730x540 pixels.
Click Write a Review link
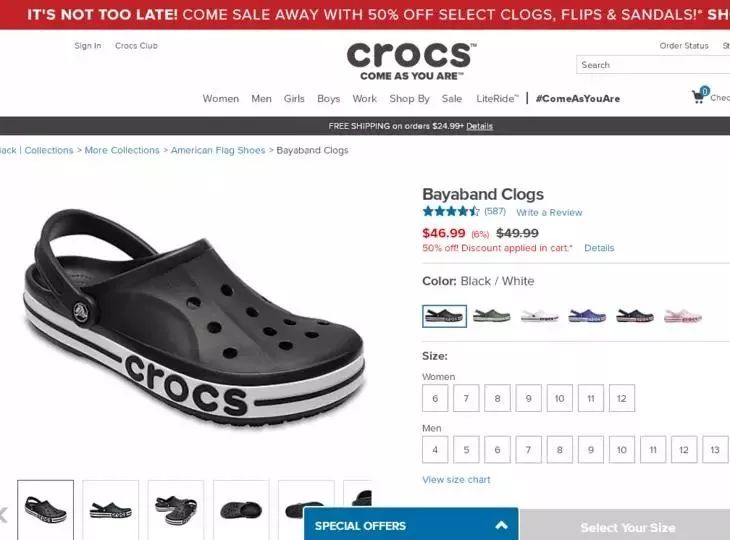pyautogui.click(x=549, y=212)
